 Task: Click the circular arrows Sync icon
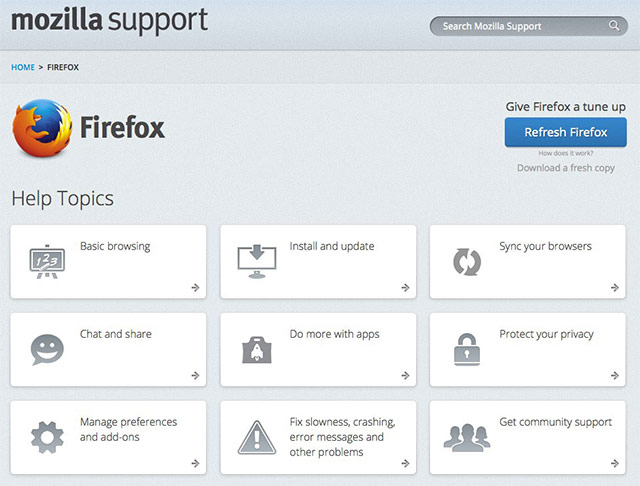[x=467, y=261]
